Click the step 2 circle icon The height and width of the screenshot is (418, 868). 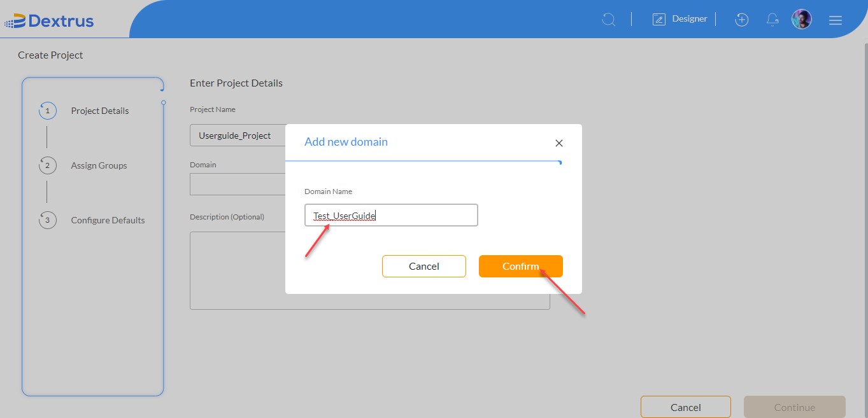click(x=47, y=165)
